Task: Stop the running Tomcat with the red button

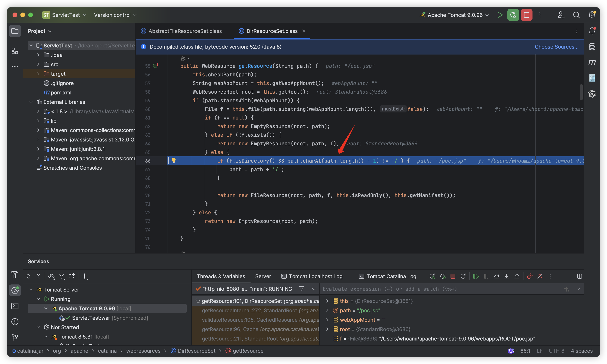Action: pyautogui.click(x=526, y=15)
